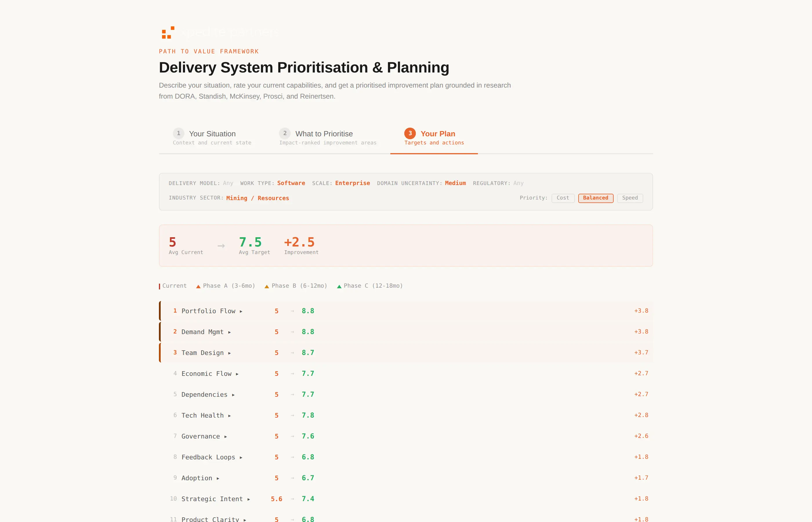Expand the Portfolio Flow row

(241, 311)
